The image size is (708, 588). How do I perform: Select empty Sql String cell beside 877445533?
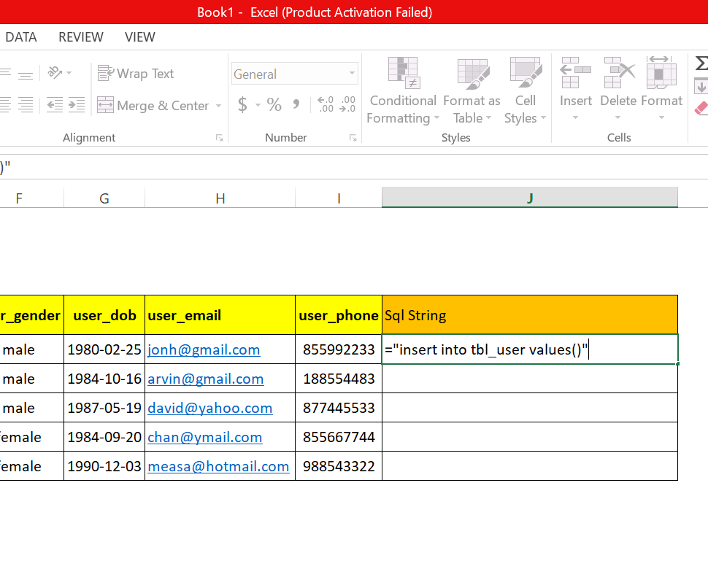pyautogui.click(x=530, y=408)
